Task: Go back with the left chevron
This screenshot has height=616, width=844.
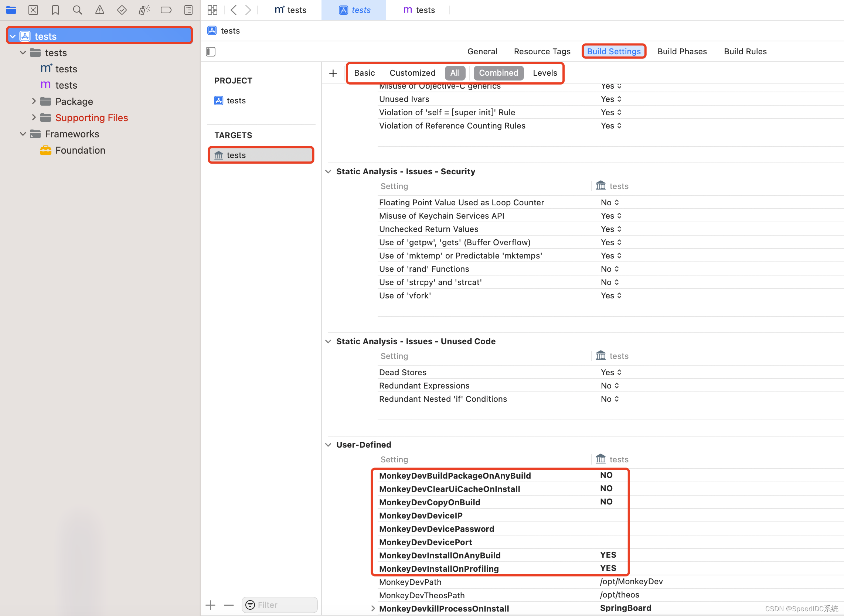Action: click(x=234, y=10)
